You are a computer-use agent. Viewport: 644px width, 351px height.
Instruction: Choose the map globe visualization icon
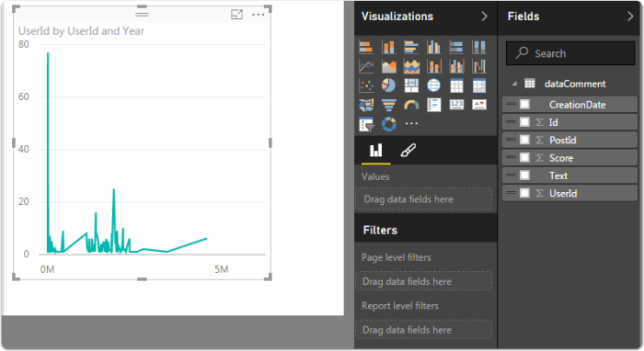click(433, 85)
